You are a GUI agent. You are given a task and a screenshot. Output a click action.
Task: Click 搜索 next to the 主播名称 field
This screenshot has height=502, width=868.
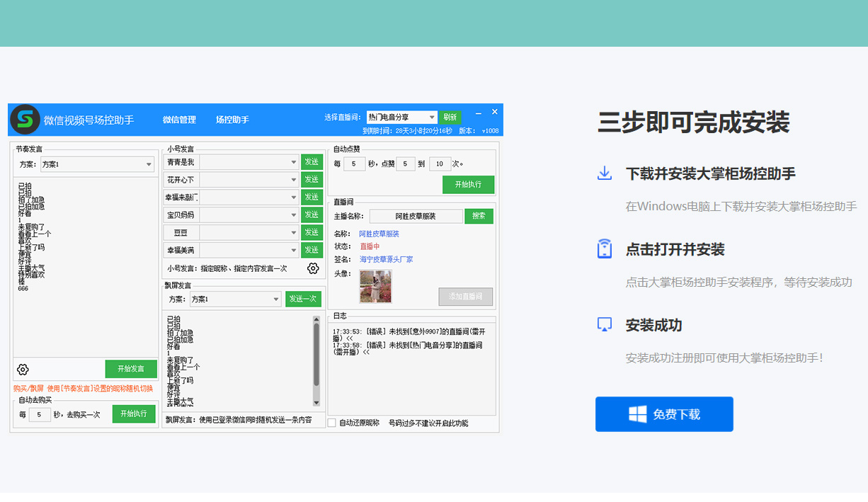(x=479, y=216)
